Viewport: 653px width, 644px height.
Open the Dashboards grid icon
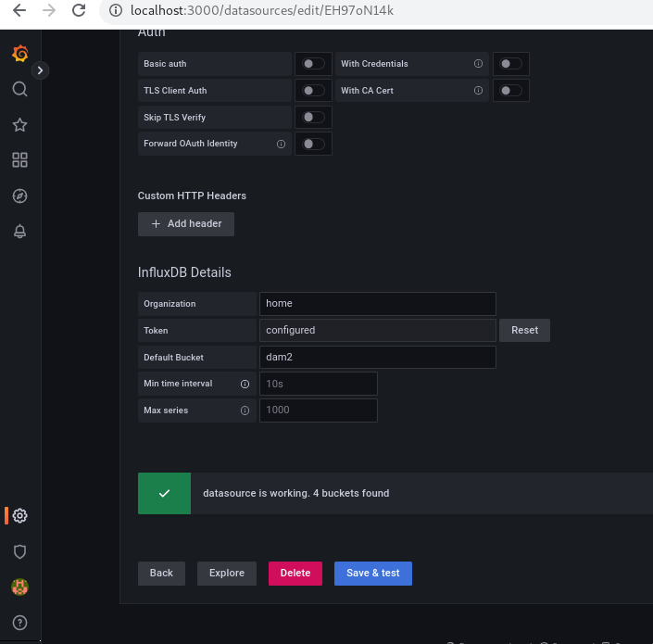(x=19, y=160)
